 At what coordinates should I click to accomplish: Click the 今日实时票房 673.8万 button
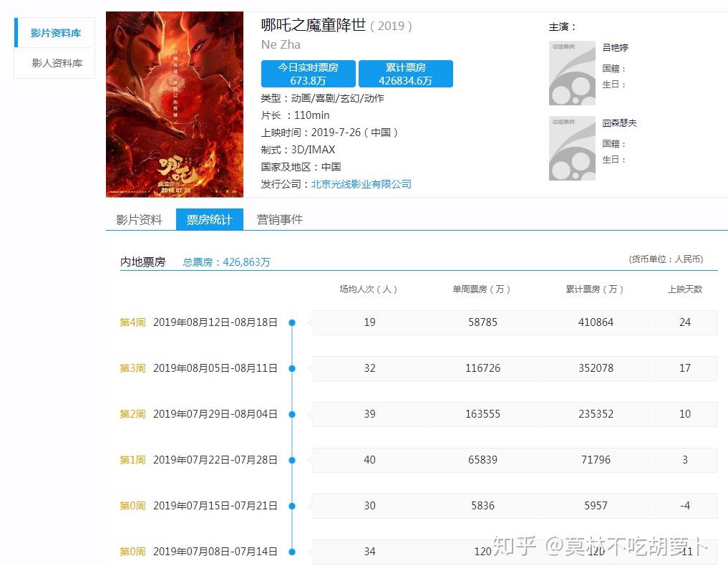tap(309, 74)
